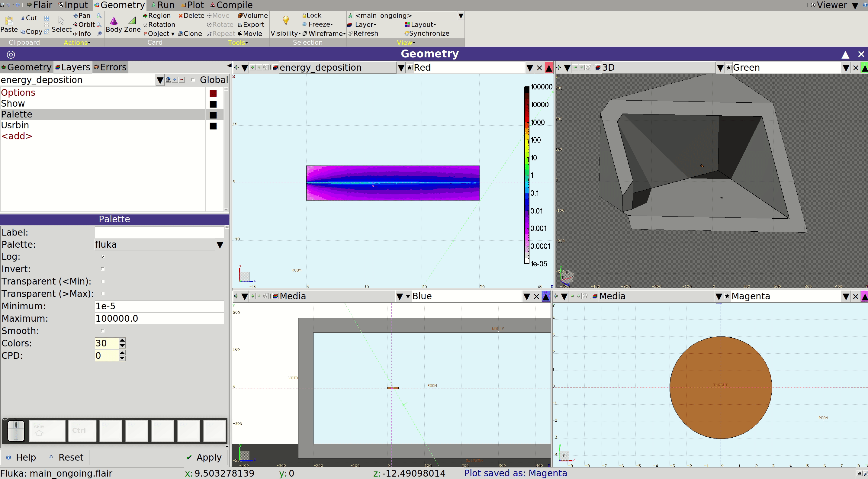Open the Object card dropdown
The height and width of the screenshot is (479, 868).
[159, 34]
